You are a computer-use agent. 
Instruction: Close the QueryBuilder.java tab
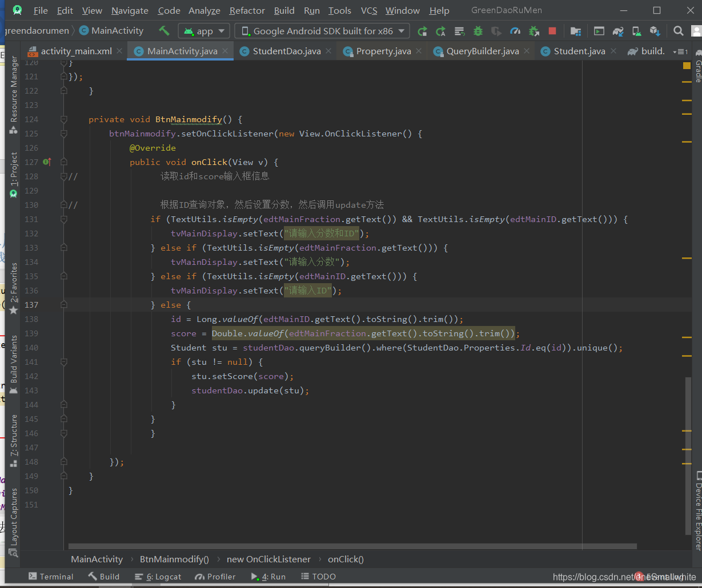[527, 51]
